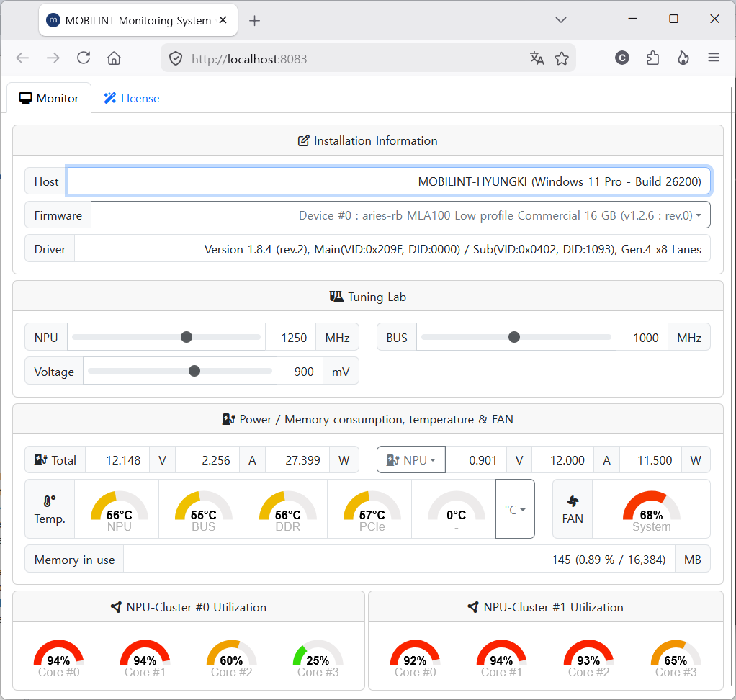Bookmark this page with the star
The image size is (736, 700).
562,58
